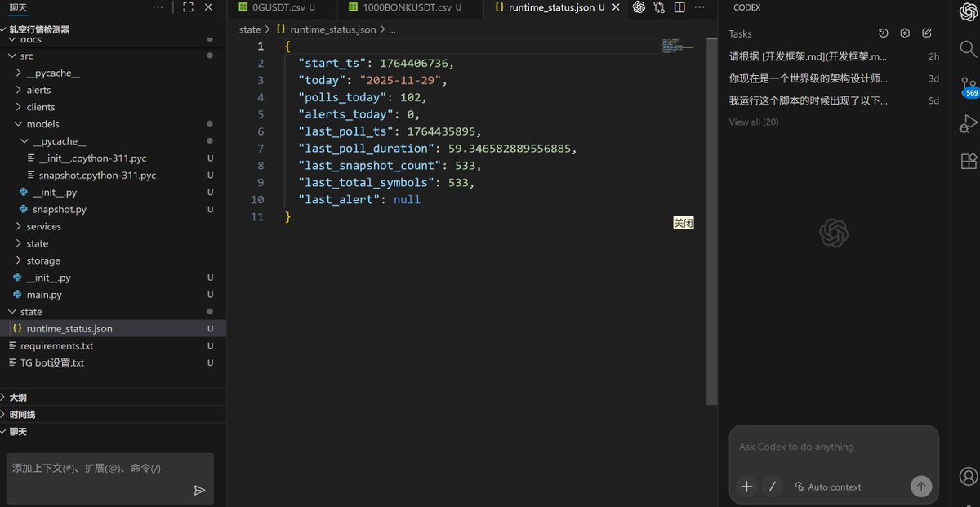Select runtime_status.json in file explorer
The width and height of the screenshot is (980, 507).
coord(113,329)
